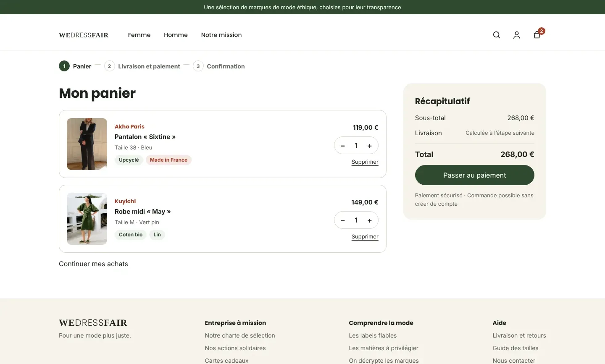Click the Kuyichi brand name

125,201
